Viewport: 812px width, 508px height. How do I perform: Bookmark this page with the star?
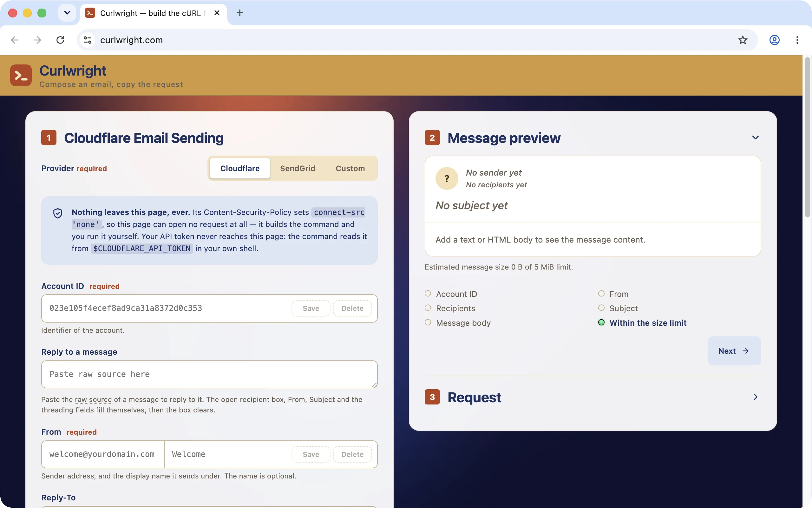coord(743,40)
